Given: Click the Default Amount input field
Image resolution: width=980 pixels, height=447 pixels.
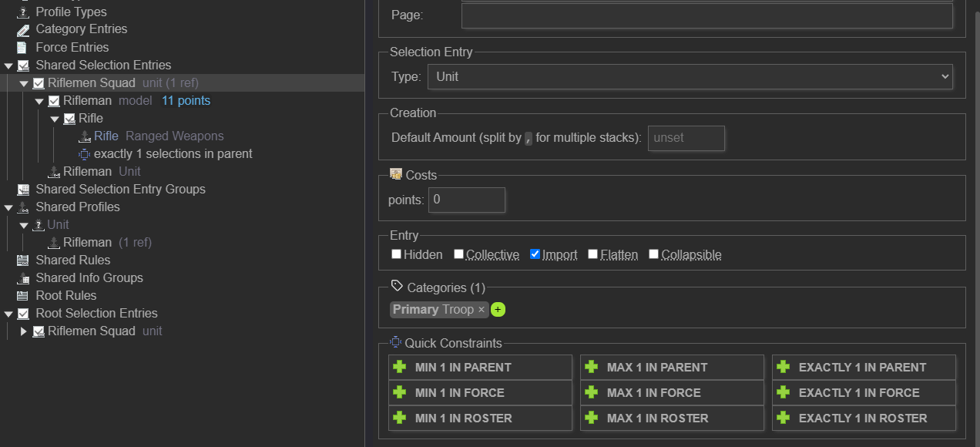Looking at the screenshot, I should pos(686,138).
